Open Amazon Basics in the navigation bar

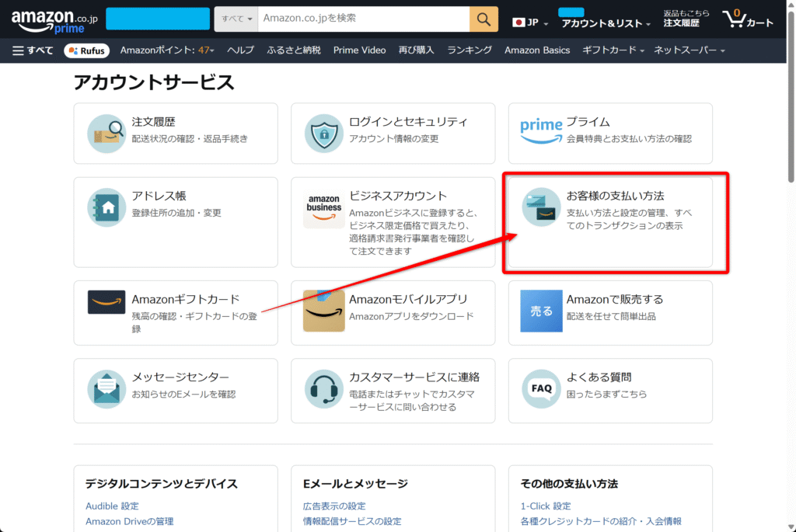click(537, 50)
